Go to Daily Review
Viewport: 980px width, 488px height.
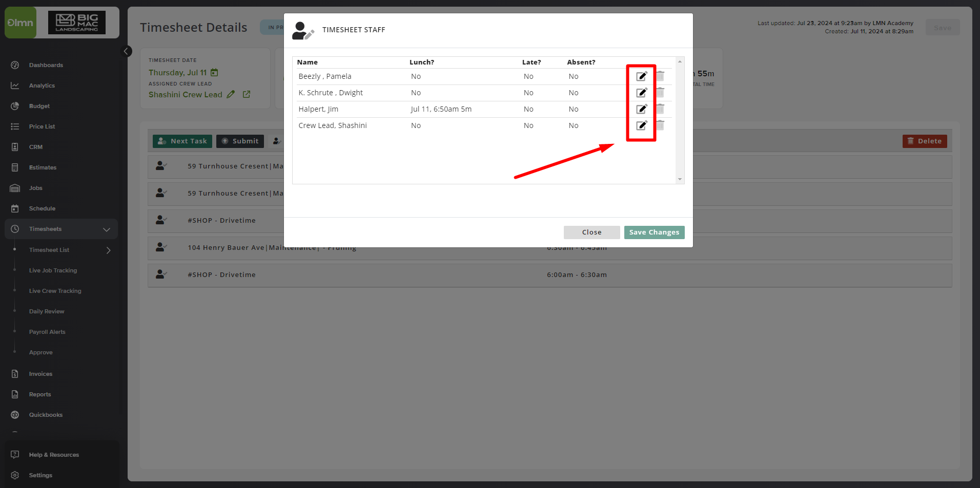click(x=47, y=311)
